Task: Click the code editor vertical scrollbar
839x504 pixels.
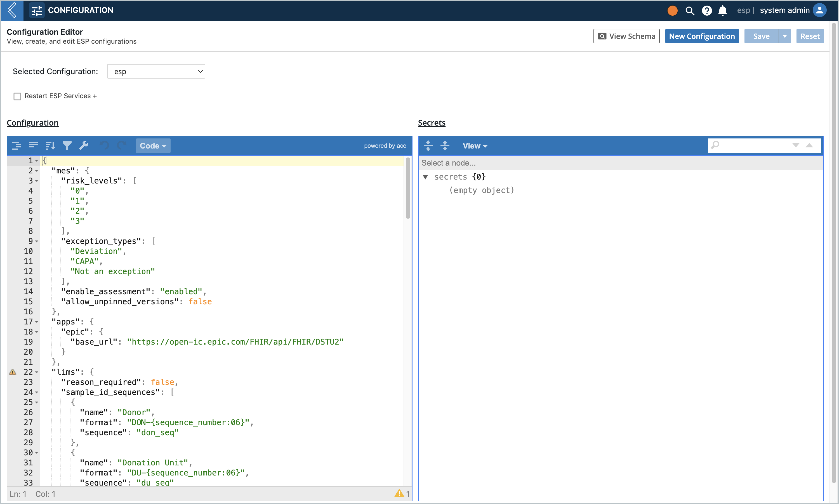Action: (x=408, y=188)
